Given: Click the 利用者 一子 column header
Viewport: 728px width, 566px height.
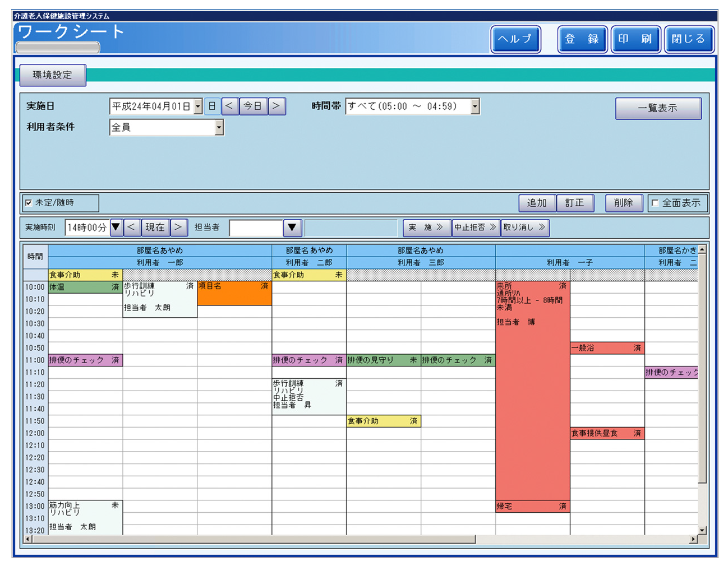Looking at the screenshot, I should coord(570,263).
